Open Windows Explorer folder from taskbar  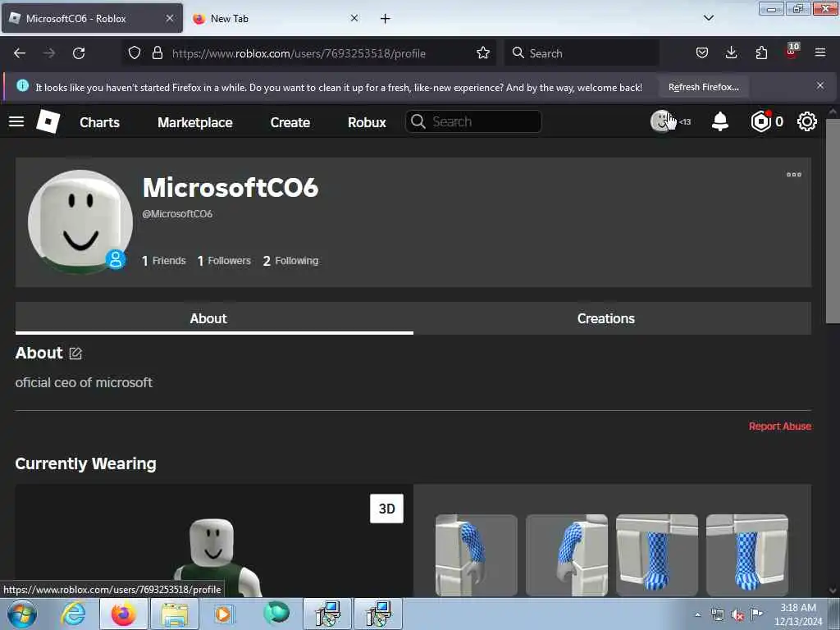pyautogui.click(x=174, y=614)
